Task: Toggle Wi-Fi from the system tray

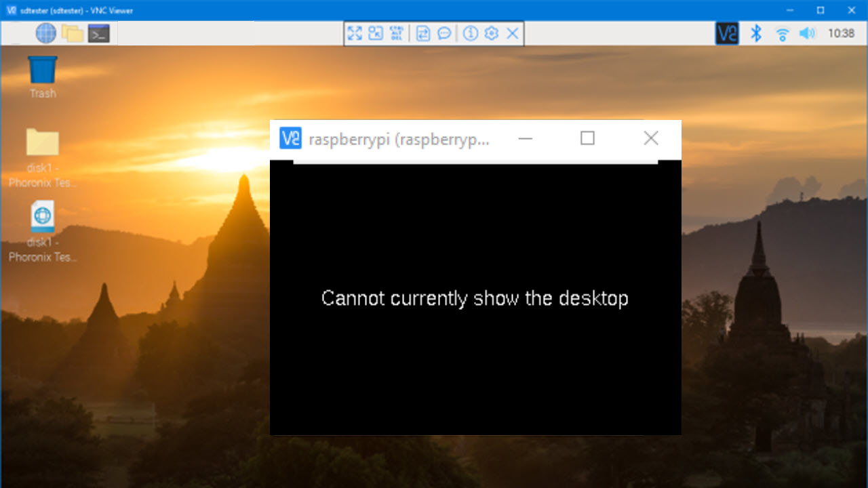Action: 782,33
